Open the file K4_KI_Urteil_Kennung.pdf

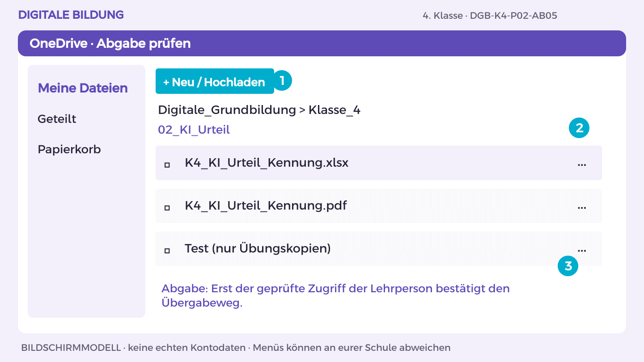click(266, 206)
